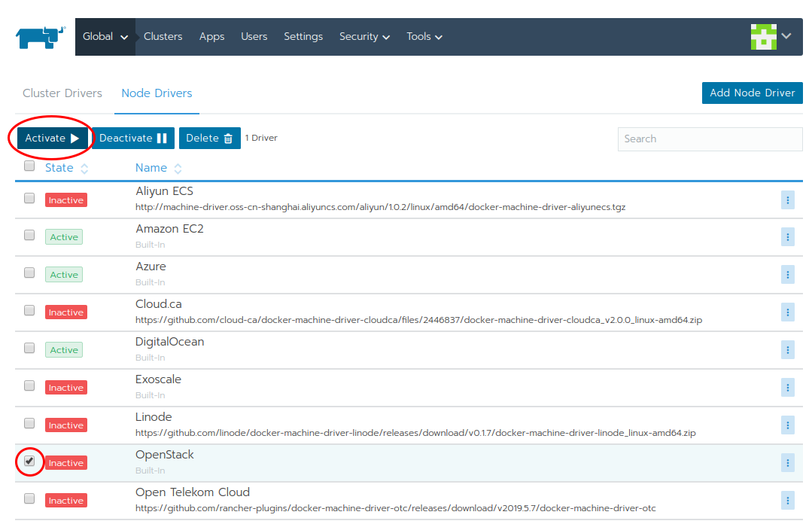Image resolution: width=812 pixels, height=524 pixels.
Task: Uncheck the OpenStack driver checkbox
Action: pyautogui.click(x=29, y=460)
